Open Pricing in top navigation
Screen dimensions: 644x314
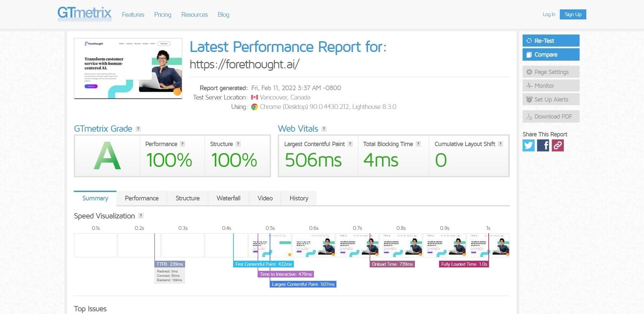click(x=163, y=14)
